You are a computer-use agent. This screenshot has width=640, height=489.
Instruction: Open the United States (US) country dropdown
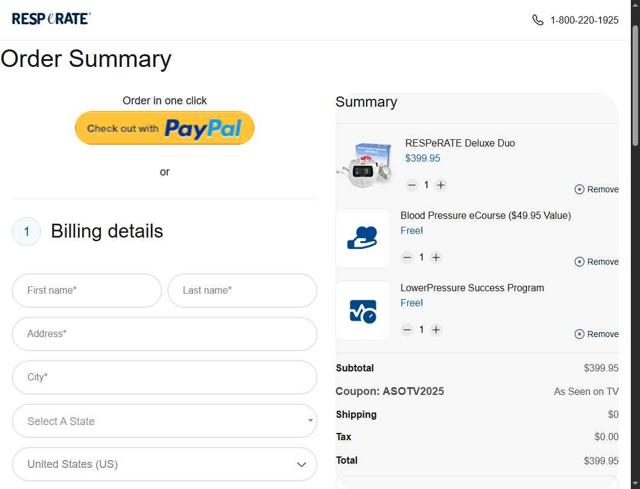[164, 464]
